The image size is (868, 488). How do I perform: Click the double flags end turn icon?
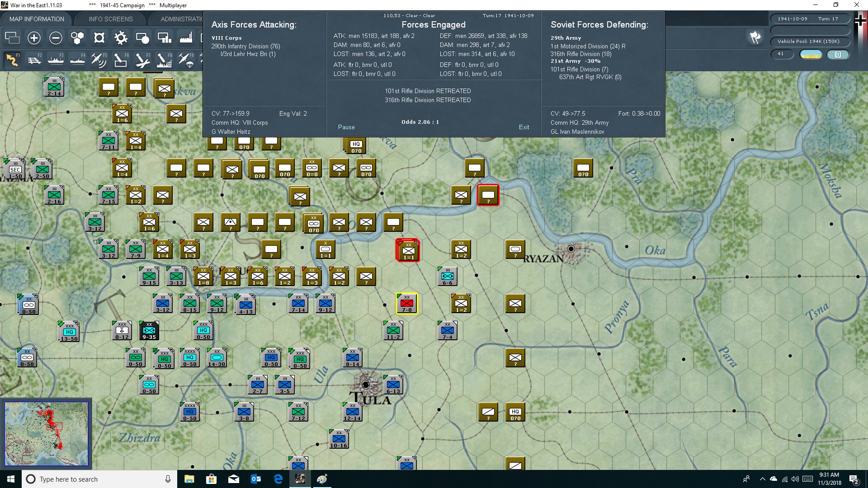pyautogui.click(x=755, y=38)
